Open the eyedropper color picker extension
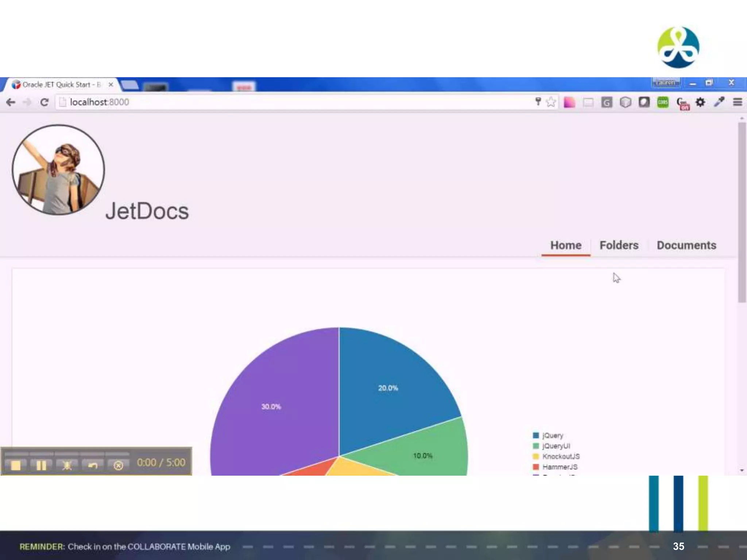Image resolution: width=747 pixels, height=560 pixels. click(x=719, y=102)
